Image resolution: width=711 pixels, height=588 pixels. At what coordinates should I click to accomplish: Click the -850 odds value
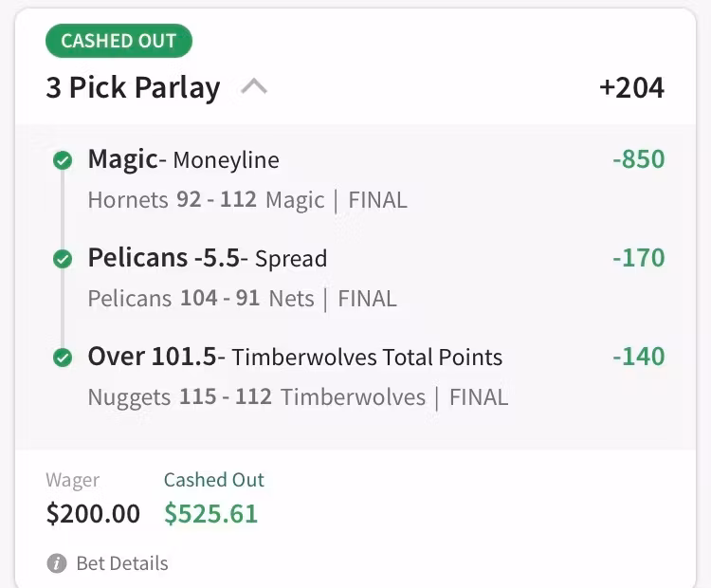pyautogui.click(x=638, y=159)
